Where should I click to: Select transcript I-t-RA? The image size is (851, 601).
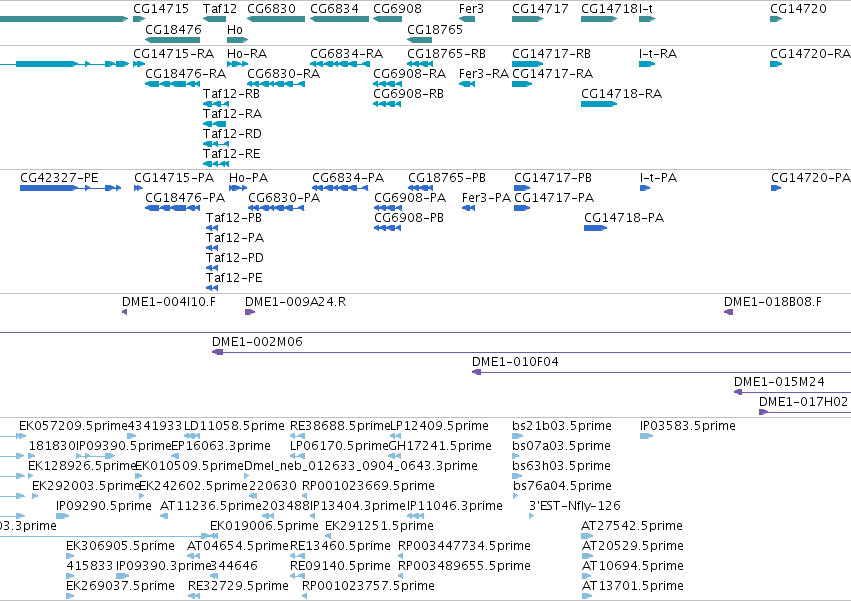(x=658, y=54)
